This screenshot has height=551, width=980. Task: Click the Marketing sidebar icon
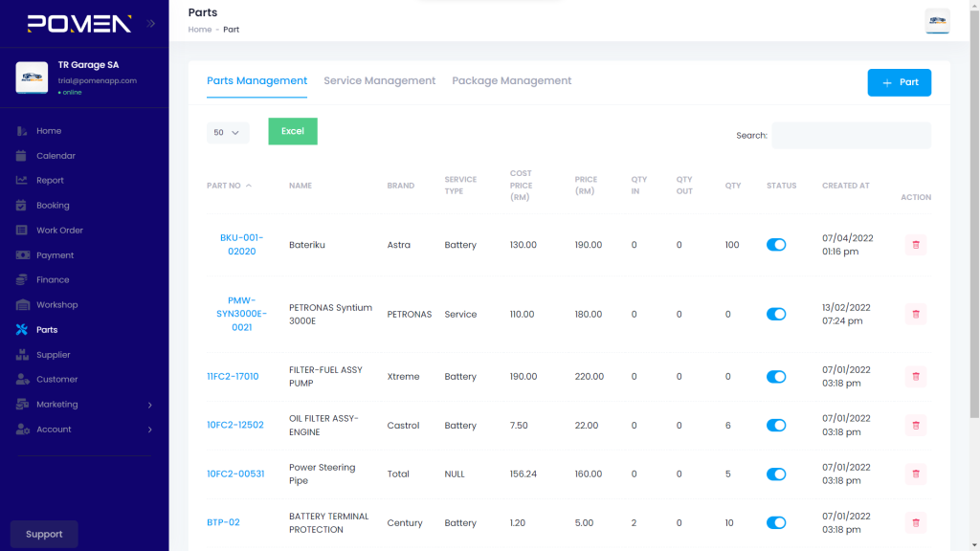(23, 405)
